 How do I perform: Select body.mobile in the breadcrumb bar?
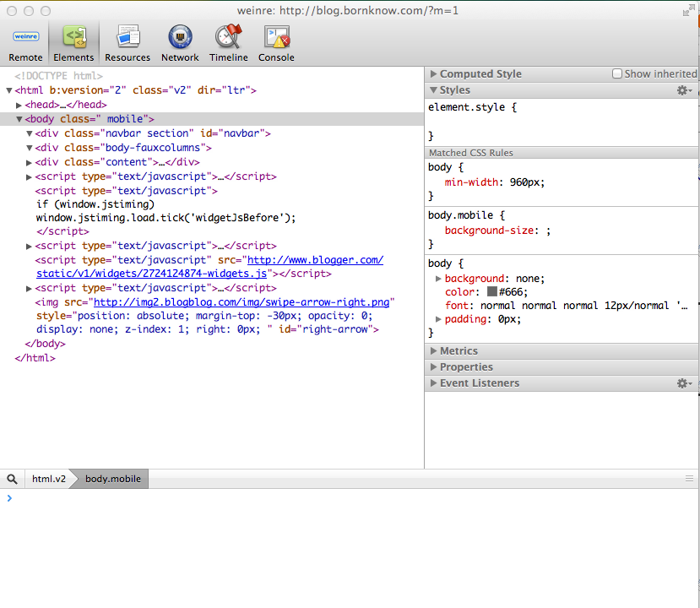[113, 479]
